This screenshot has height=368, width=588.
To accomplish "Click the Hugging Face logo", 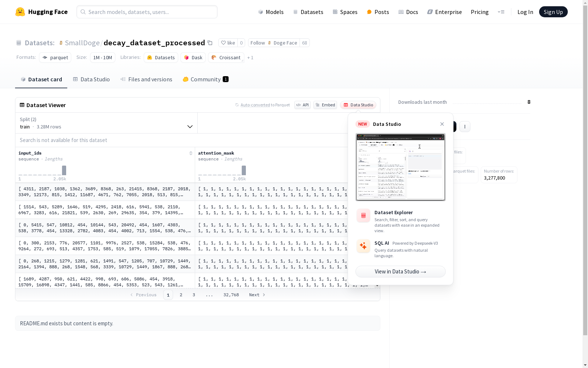I will pyautogui.click(x=42, y=12).
